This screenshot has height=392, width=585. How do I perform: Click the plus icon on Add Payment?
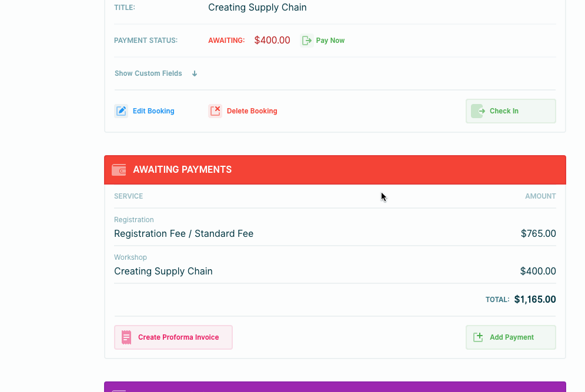478,337
